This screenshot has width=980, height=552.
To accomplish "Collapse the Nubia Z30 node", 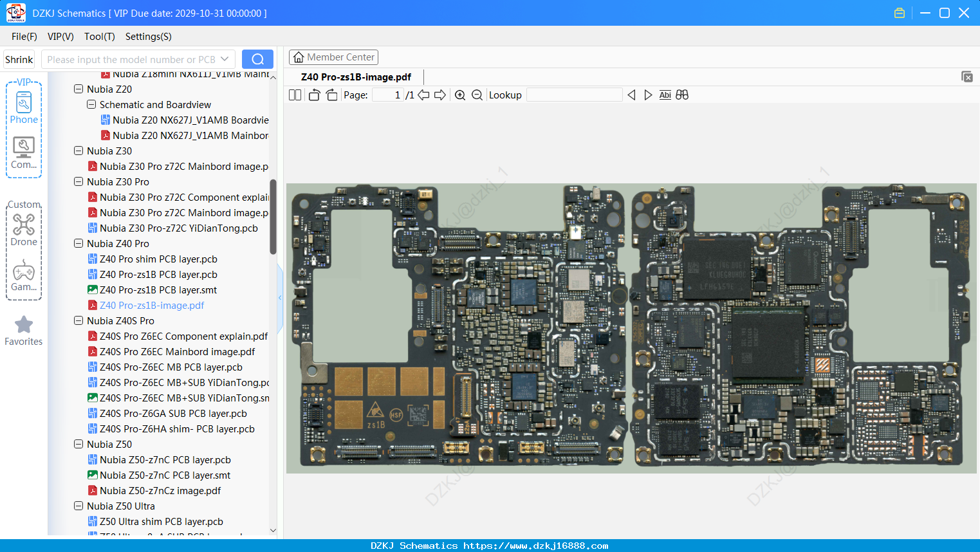I will tap(79, 151).
